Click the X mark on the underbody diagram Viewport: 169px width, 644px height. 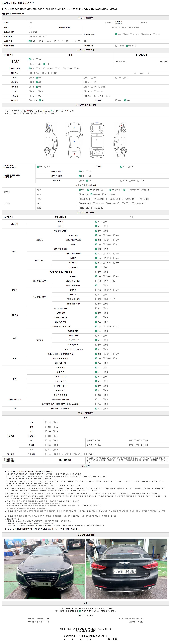97,124
